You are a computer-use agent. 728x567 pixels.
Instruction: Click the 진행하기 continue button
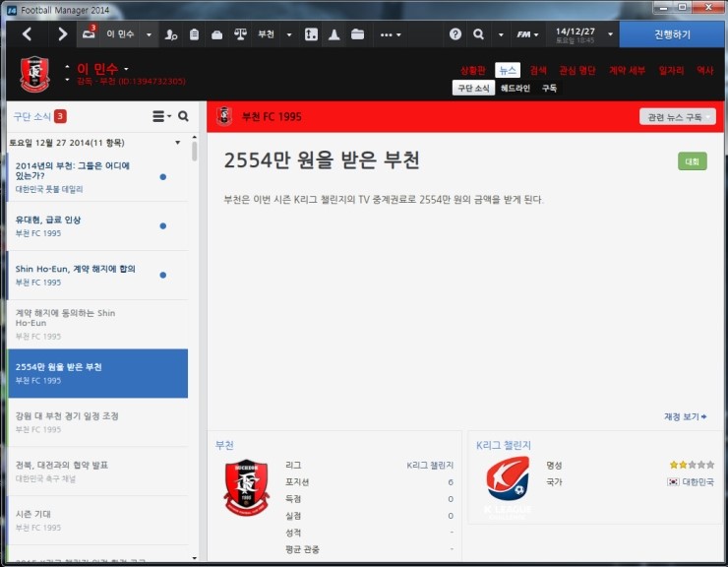[672, 34]
